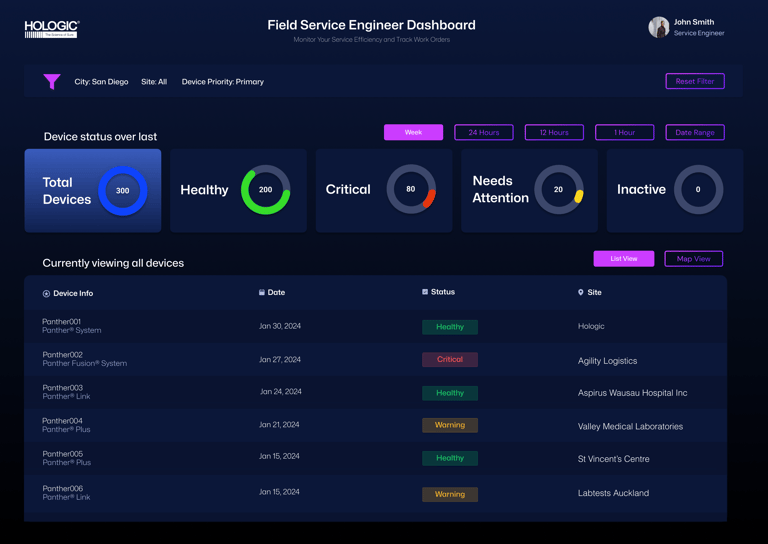Click the Hologic site cell
This screenshot has height=544, width=768.
point(591,326)
